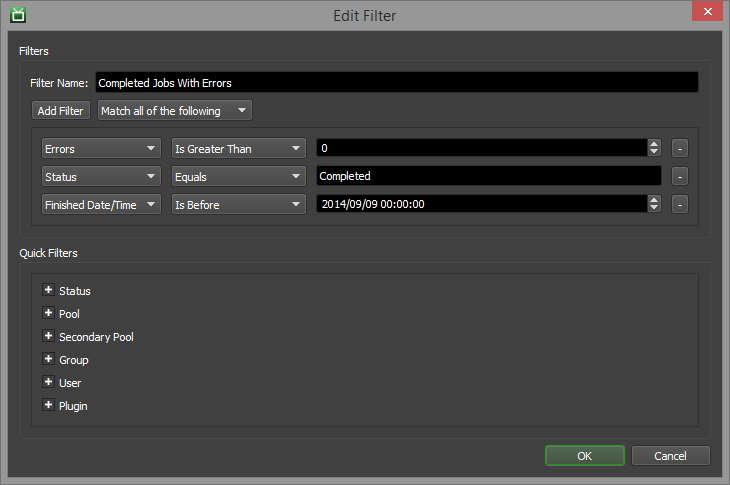
Task: Expand the Plugin quick filter
Action: pyautogui.click(x=48, y=404)
